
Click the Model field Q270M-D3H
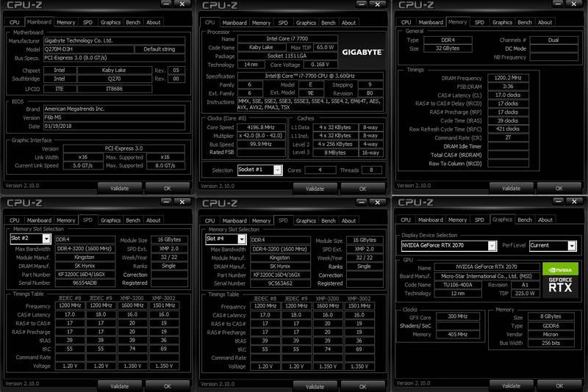click(x=88, y=49)
